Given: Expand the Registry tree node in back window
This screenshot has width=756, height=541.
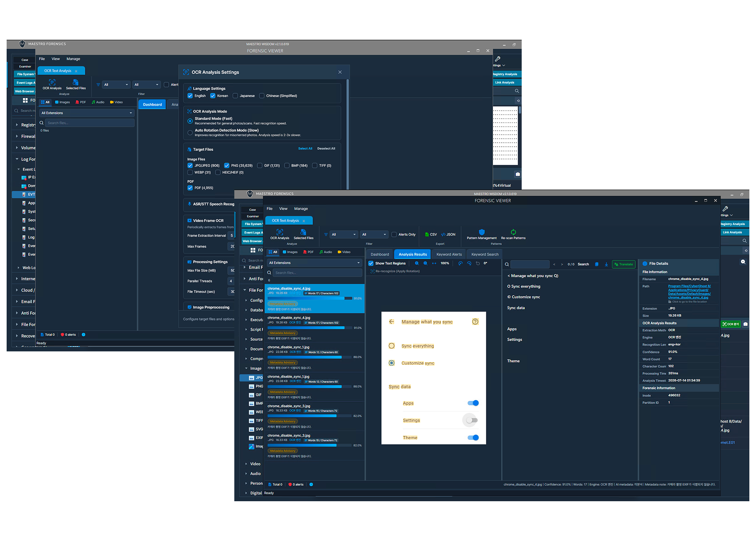Looking at the screenshot, I should tap(17, 125).
